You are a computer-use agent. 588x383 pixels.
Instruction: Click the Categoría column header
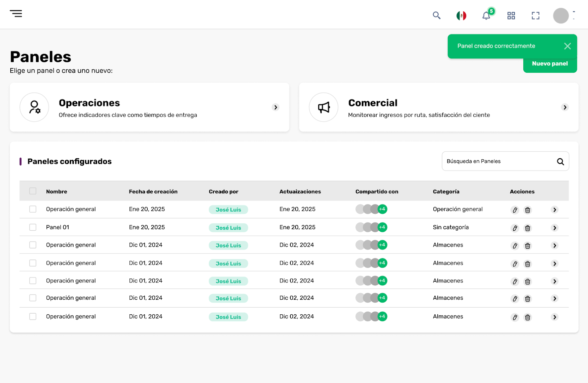pyautogui.click(x=446, y=192)
